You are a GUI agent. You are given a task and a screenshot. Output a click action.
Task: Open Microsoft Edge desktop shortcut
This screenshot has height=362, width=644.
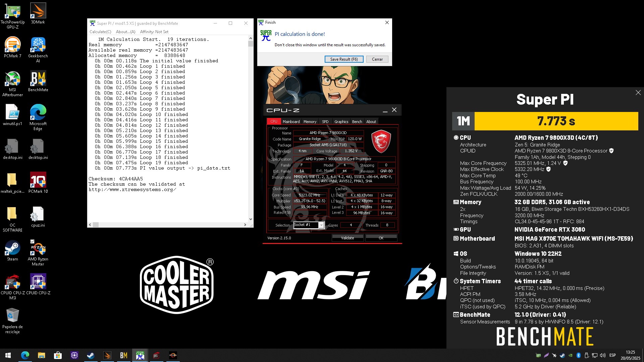click(38, 117)
